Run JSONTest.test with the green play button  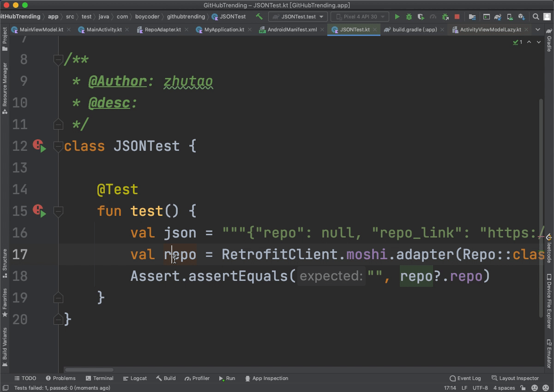(397, 17)
